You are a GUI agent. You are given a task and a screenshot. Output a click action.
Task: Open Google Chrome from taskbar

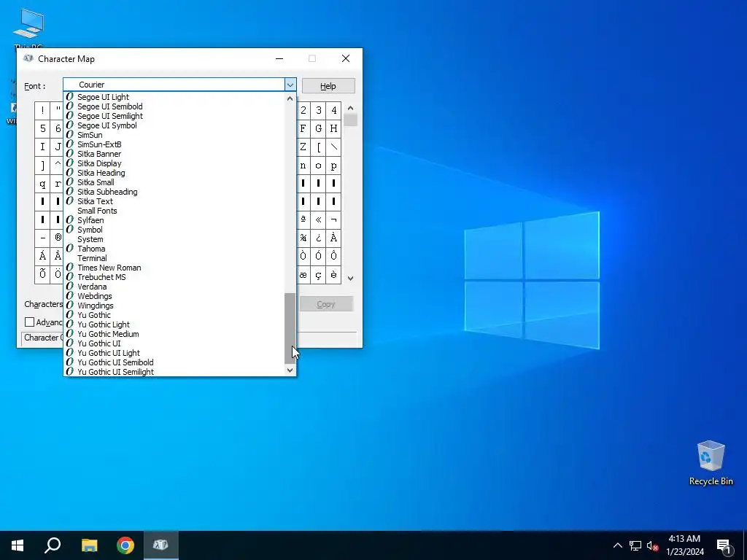pos(125,545)
